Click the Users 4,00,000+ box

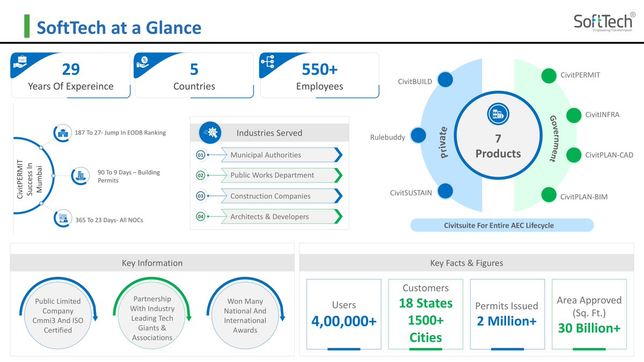click(344, 315)
